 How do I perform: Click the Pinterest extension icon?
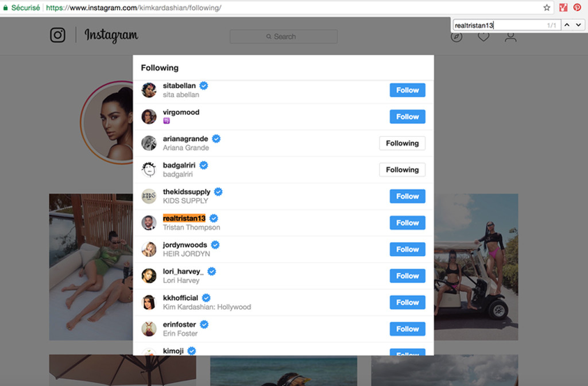point(577,7)
